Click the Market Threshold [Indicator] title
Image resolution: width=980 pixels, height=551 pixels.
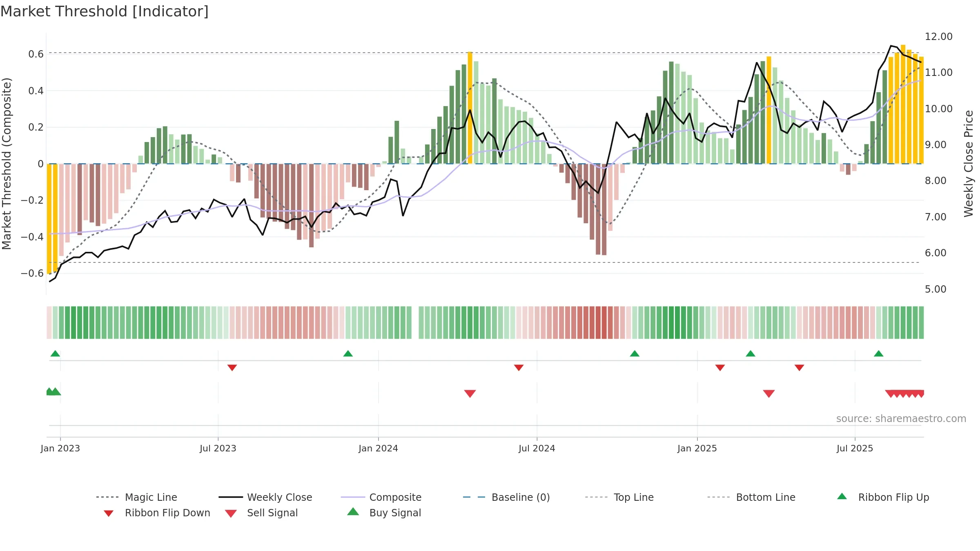point(105,11)
